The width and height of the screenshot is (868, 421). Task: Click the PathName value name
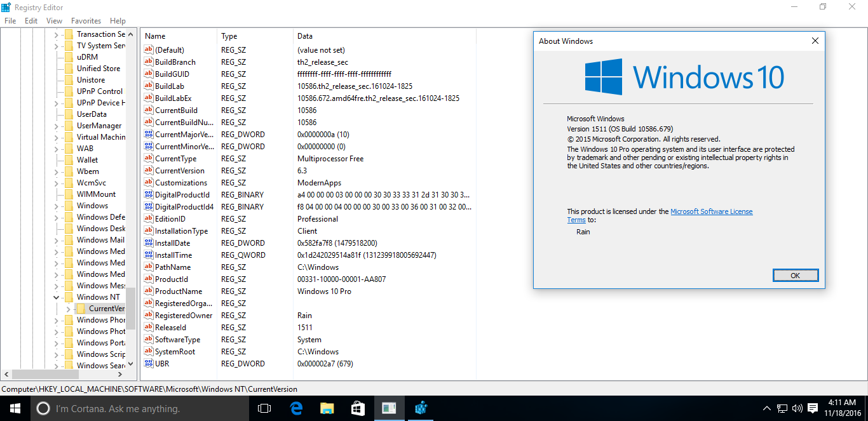click(173, 267)
